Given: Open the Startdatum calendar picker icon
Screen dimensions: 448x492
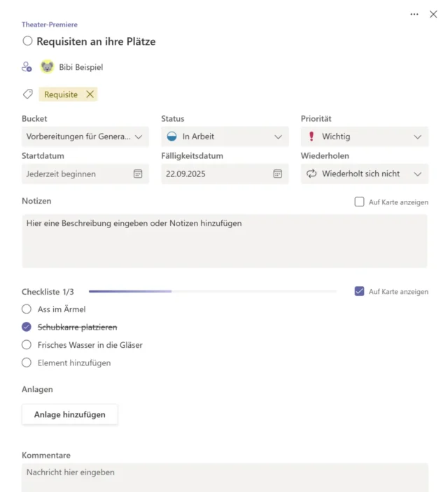Looking at the screenshot, I should click(138, 174).
